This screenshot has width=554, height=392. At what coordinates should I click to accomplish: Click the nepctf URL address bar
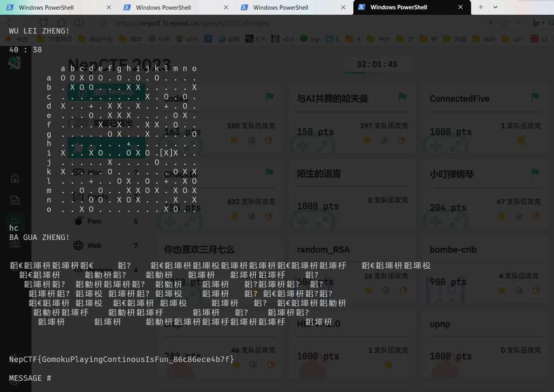192,23
